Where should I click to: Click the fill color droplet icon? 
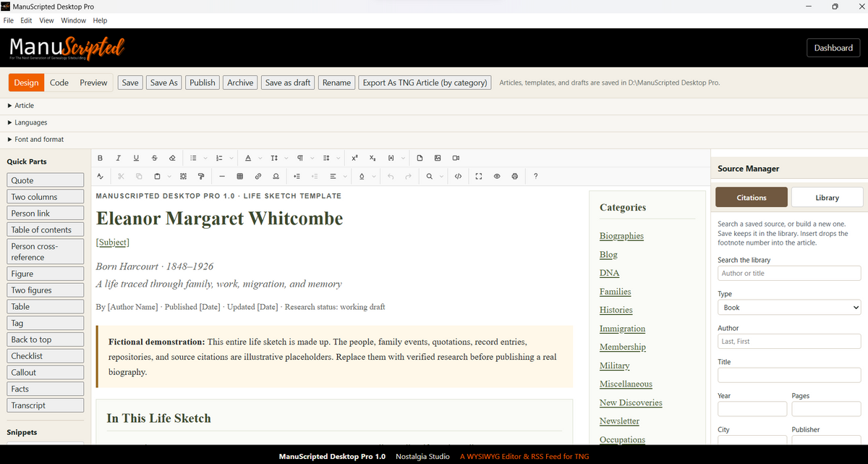pos(362,176)
